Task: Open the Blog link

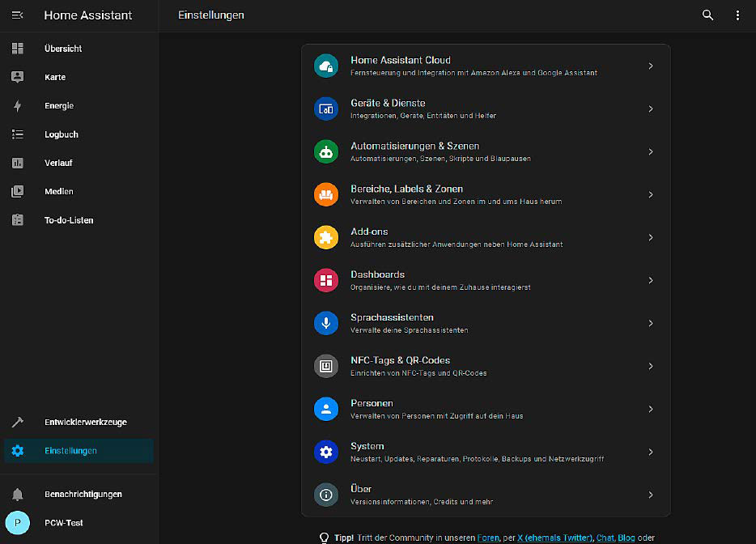Action: tap(626, 537)
